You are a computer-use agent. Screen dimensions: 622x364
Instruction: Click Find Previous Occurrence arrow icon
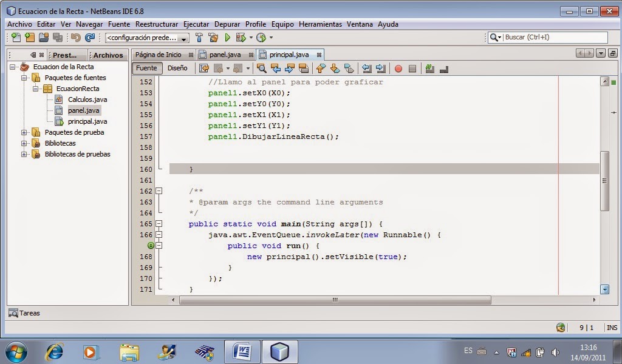[275, 69]
